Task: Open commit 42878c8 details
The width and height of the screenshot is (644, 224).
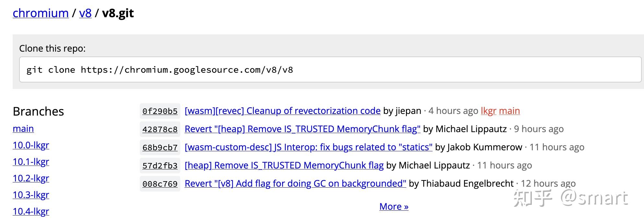Action: point(160,129)
